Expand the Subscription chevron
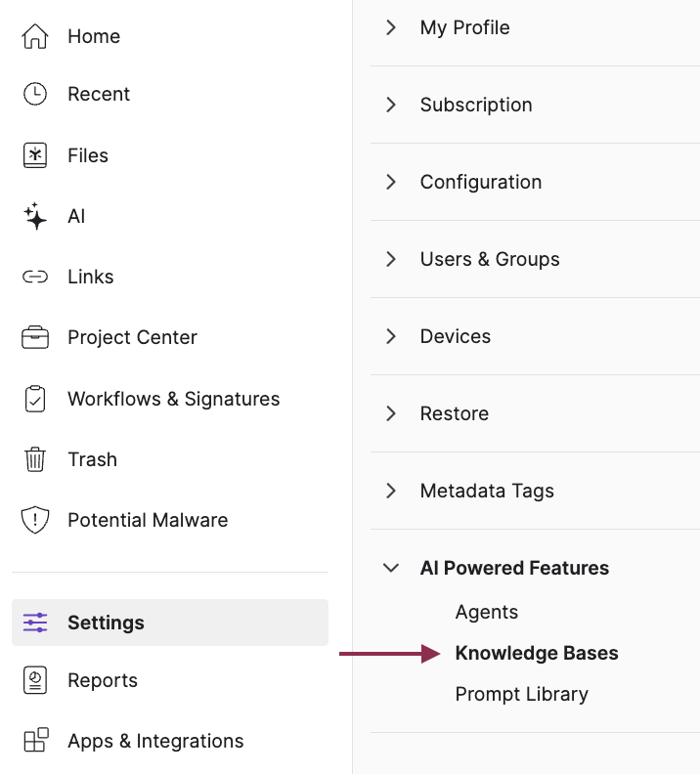Screen dimensions: 700x774 tap(391, 105)
